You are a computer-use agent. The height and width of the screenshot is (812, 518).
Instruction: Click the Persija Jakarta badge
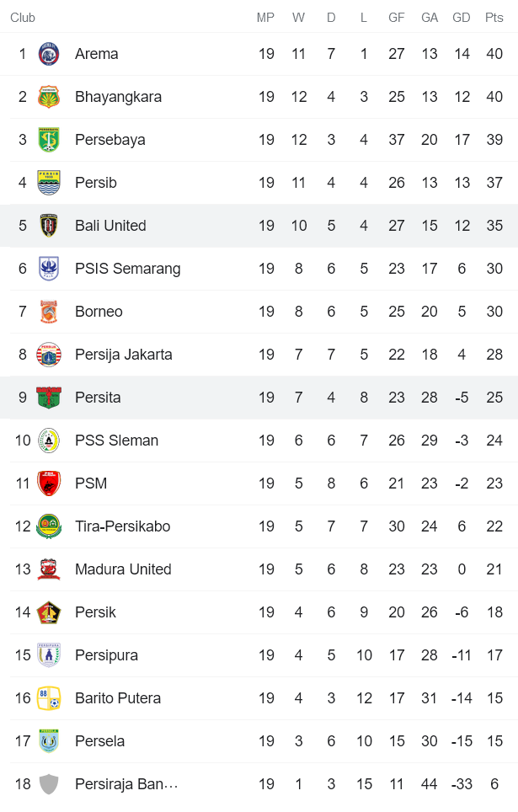[x=50, y=354]
